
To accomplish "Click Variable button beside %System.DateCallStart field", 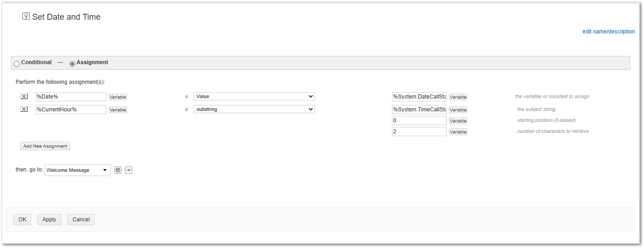I will pos(458,97).
